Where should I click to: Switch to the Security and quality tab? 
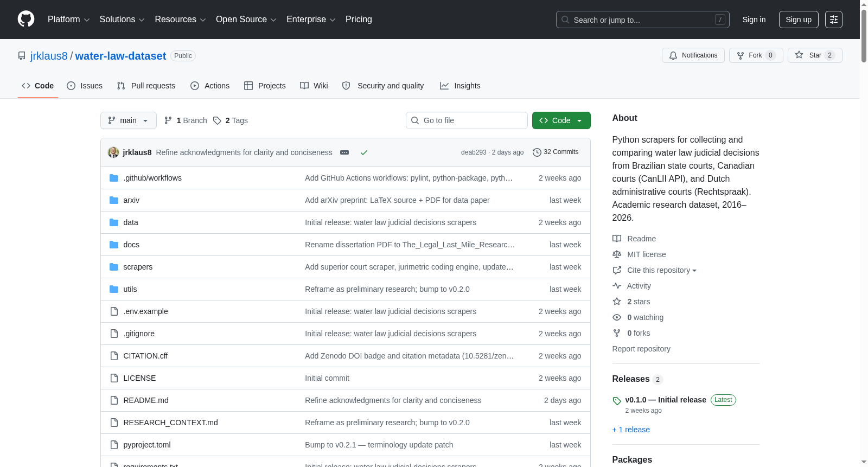(x=383, y=86)
